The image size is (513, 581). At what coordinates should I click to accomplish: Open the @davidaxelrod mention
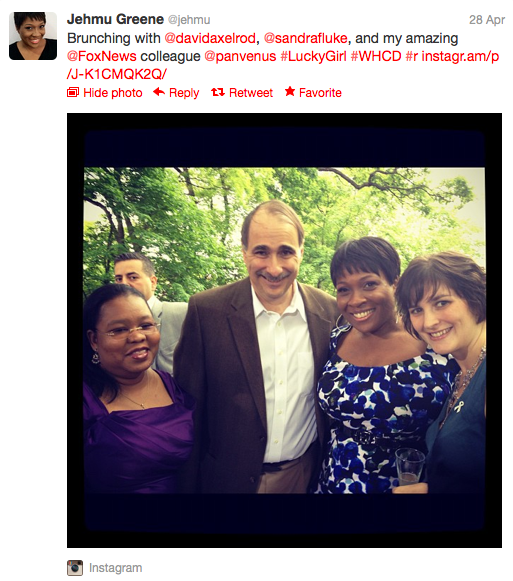tap(210, 38)
